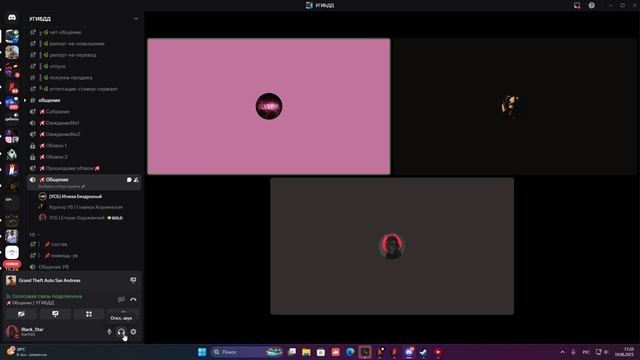Open the аттестация-стажер-сержант channel
The image size is (640, 360).
pos(84,89)
